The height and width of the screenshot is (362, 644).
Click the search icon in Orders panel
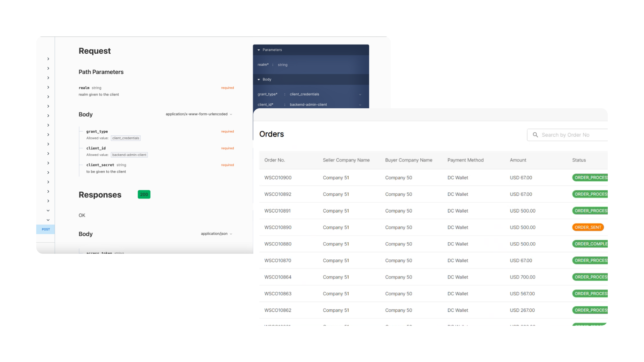[535, 135]
